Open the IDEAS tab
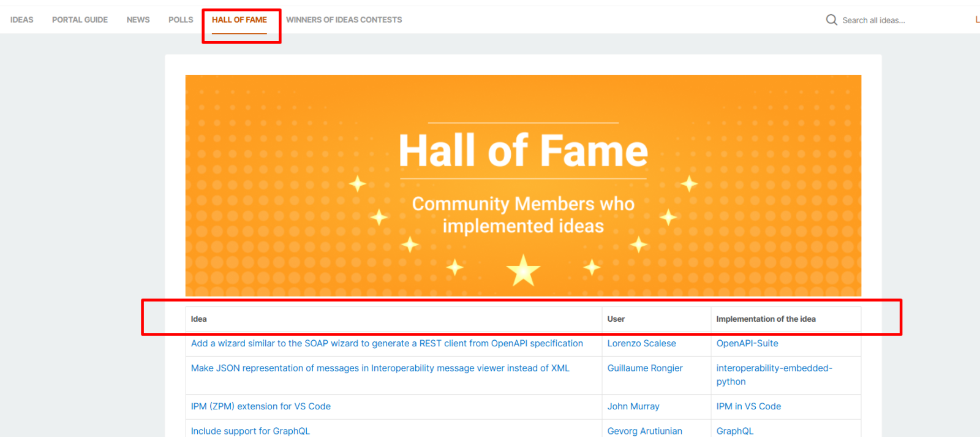The height and width of the screenshot is (437, 980). (22, 20)
